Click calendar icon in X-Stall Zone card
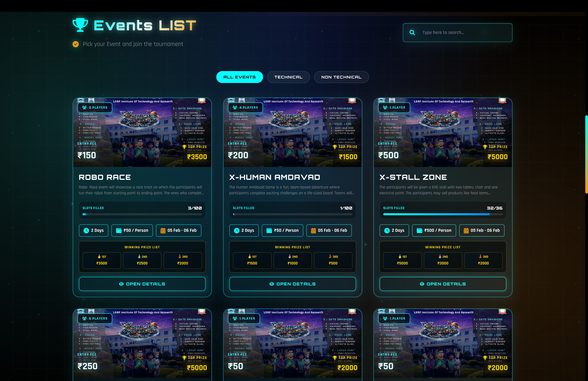This screenshot has width=588, height=381. tap(466, 231)
